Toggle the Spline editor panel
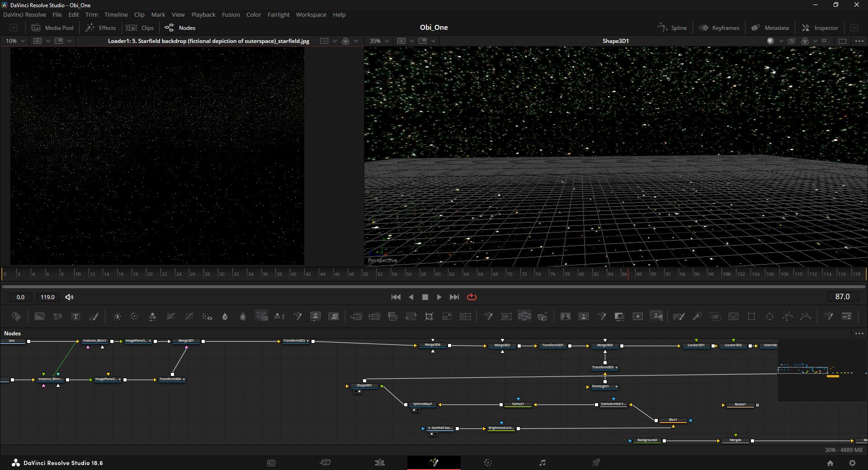The image size is (868, 470). click(672, 28)
